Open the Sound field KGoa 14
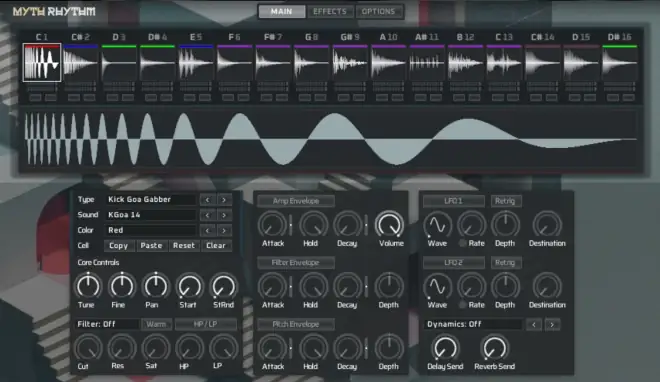660x382 pixels. (151, 215)
